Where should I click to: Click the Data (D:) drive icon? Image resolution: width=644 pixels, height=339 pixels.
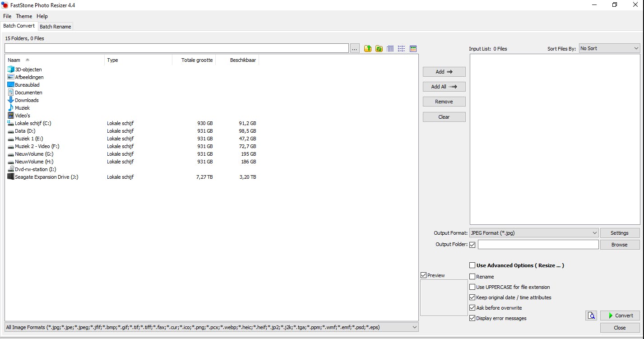click(x=11, y=131)
